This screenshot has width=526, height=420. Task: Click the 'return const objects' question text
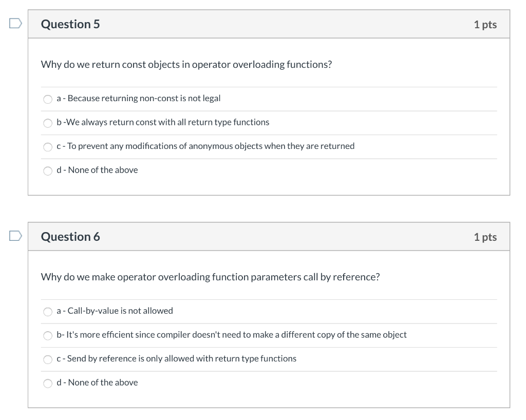pyautogui.click(x=186, y=64)
